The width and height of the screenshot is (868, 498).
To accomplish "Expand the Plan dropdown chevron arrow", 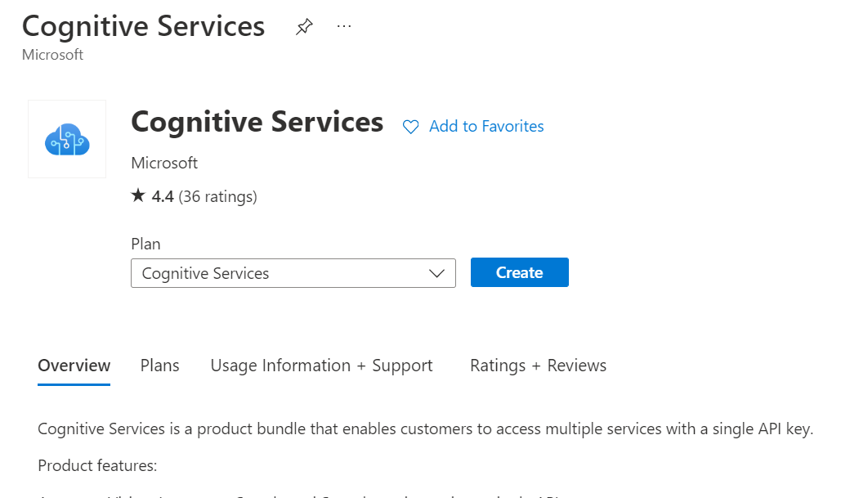I will tap(436, 274).
